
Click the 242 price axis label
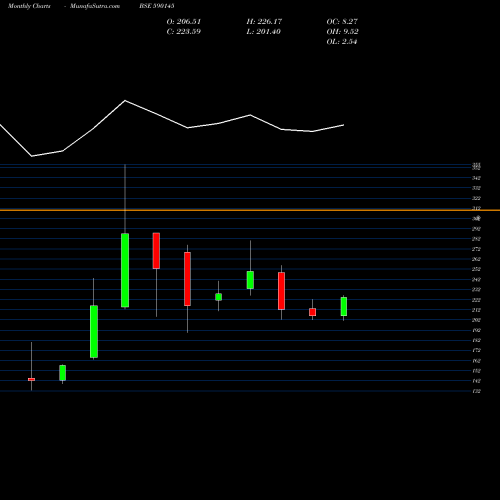coord(476,280)
